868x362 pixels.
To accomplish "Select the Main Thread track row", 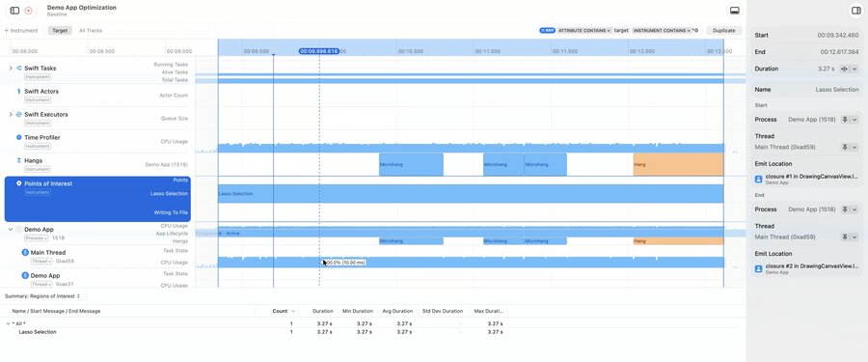I will [97, 256].
